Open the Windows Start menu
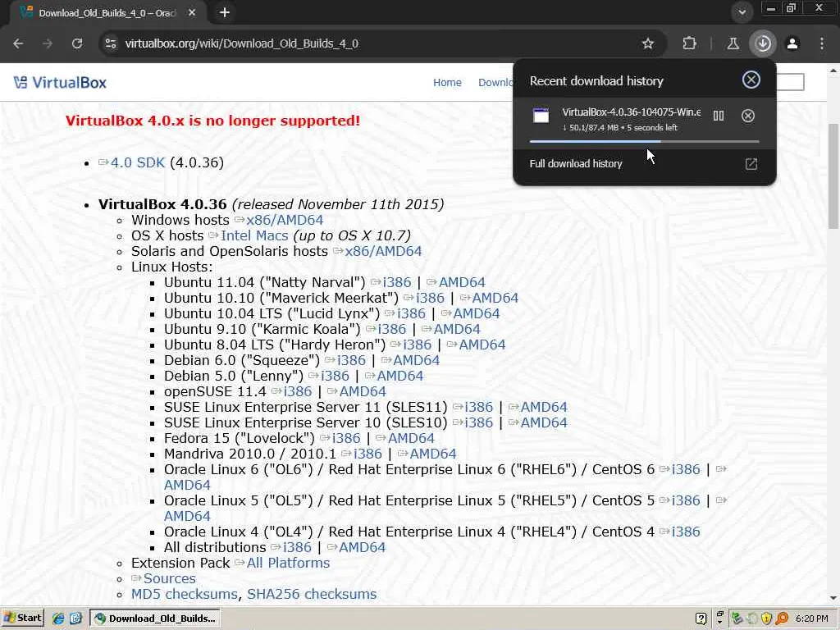 (x=22, y=619)
